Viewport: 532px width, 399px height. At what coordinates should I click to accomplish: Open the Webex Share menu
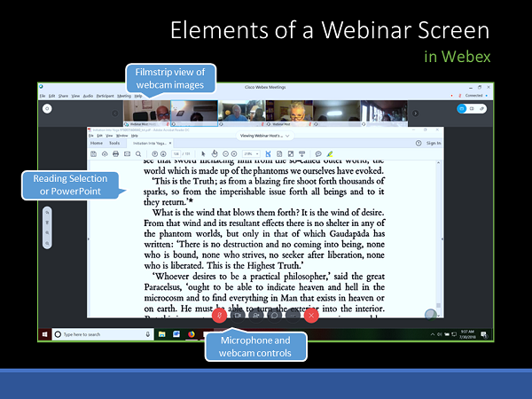(x=63, y=96)
